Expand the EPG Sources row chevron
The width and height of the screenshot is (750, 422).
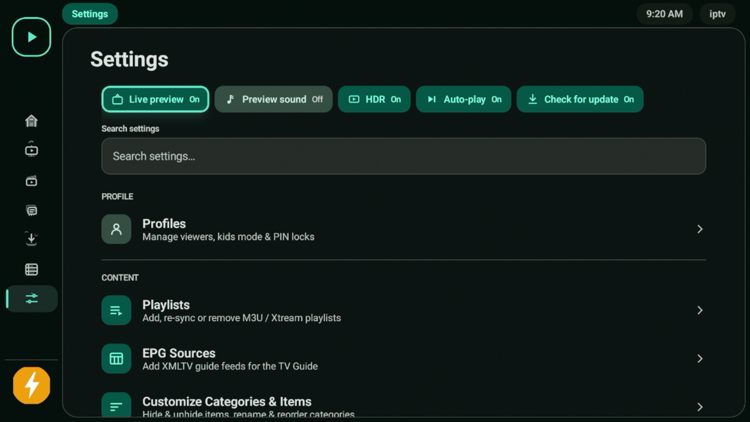[x=700, y=358]
